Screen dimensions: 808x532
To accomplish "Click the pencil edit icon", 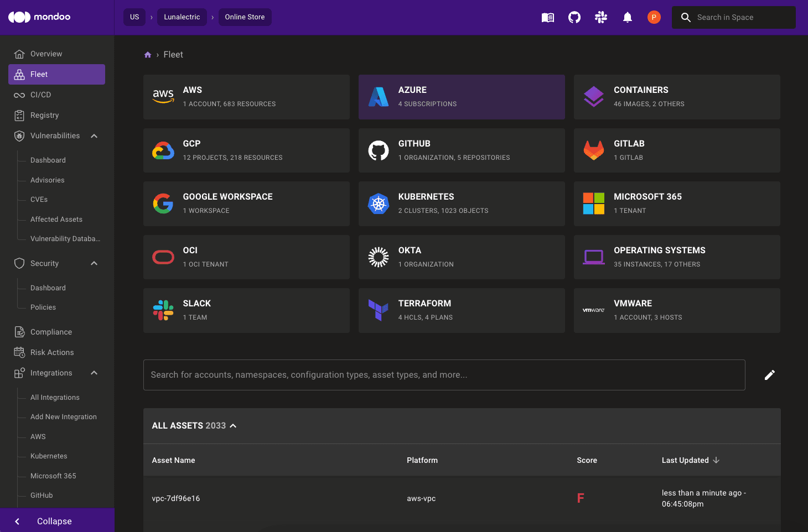I will coord(769,375).
